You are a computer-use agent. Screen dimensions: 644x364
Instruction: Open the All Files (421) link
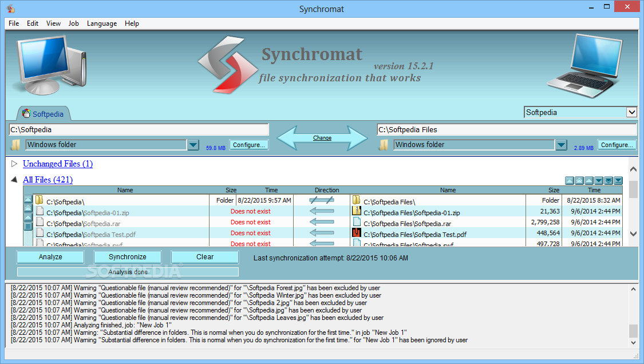(x=48, y=180)
